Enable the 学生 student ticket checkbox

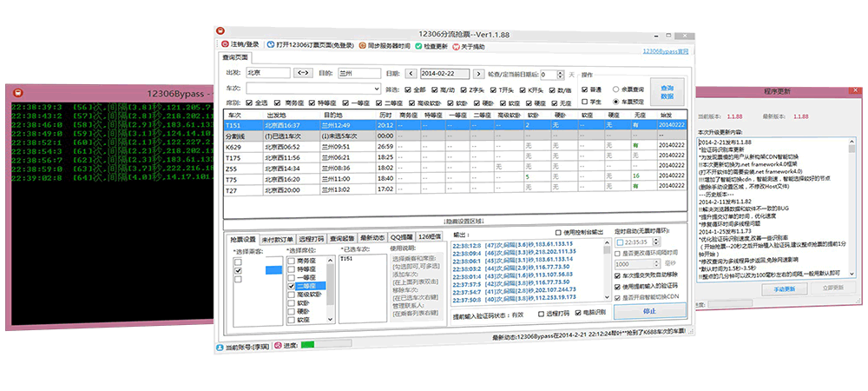click(x=583, y=102)
